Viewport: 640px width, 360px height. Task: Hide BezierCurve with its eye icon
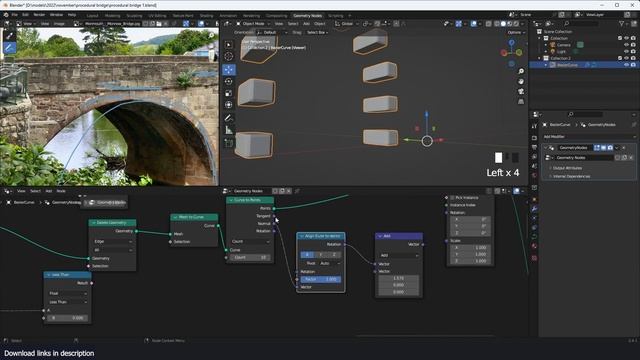click(x=627, y=65)
